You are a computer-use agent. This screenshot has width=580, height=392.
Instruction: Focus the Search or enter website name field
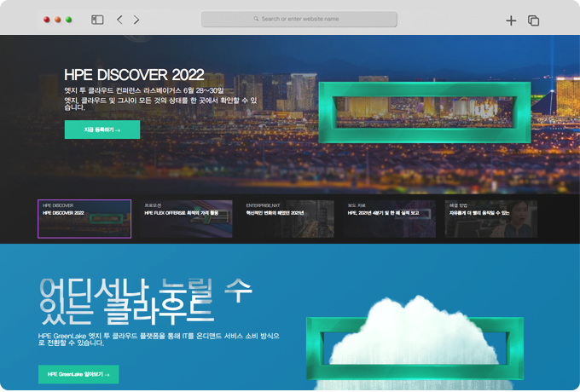point(299,19)
